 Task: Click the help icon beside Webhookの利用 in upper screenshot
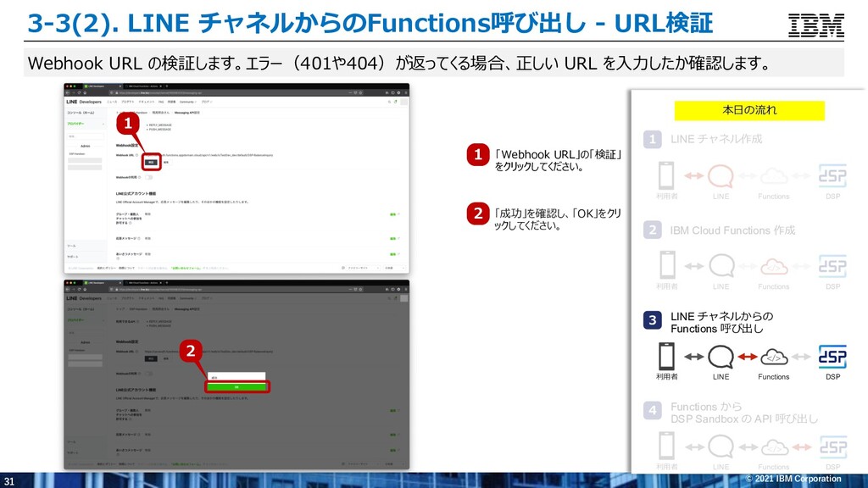tap(140, 177)
